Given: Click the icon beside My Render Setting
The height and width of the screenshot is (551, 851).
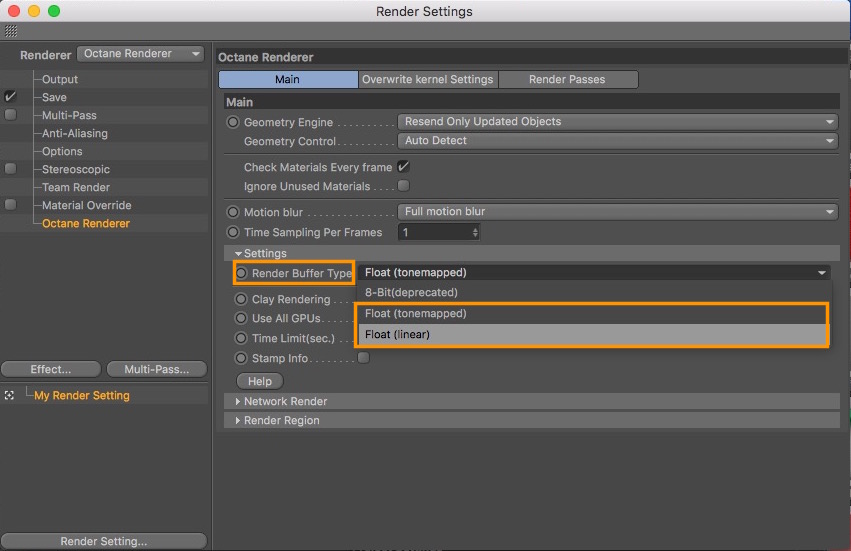Looking at the screenshot, I should (10, 396).
